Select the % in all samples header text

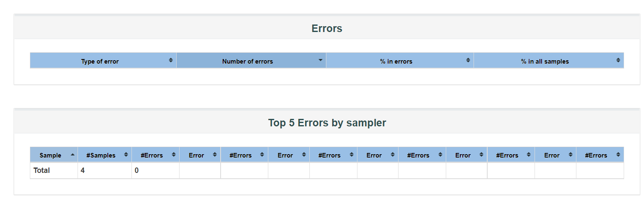[x=545, y=62]
